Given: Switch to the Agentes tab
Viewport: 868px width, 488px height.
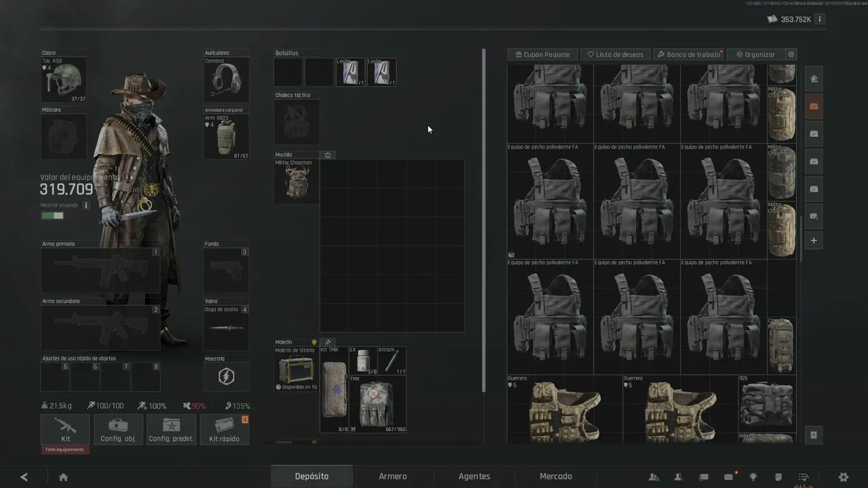Looking at the screenshot, I should tap(474, 476).
